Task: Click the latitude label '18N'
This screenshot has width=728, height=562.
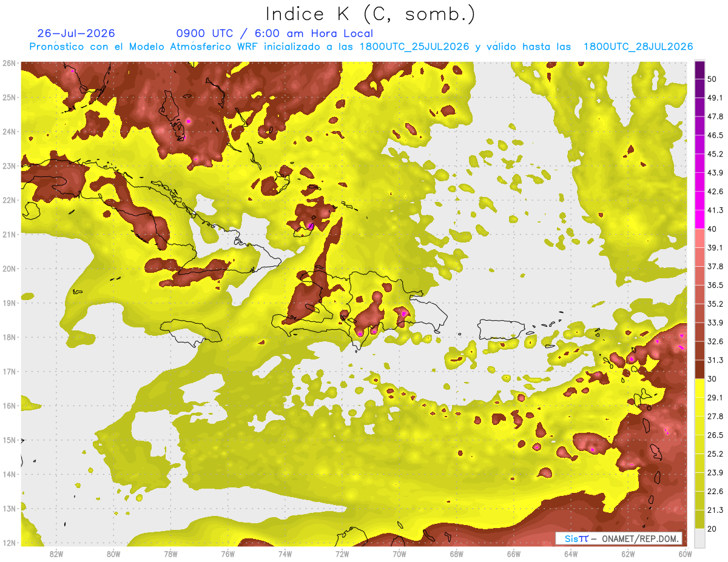Action: pyautogui.click(x=9, y=337)
